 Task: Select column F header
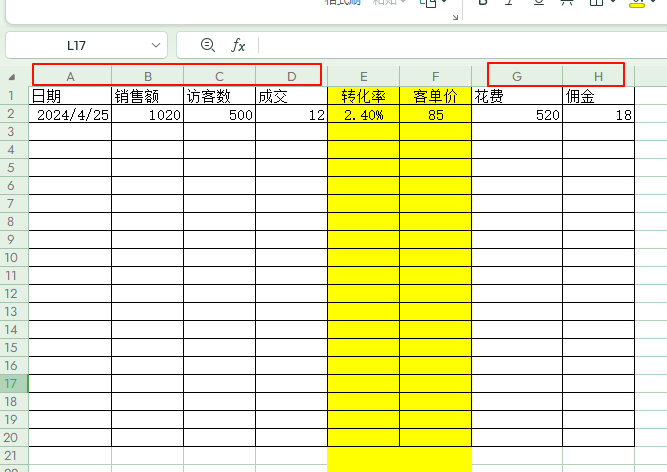436,77
